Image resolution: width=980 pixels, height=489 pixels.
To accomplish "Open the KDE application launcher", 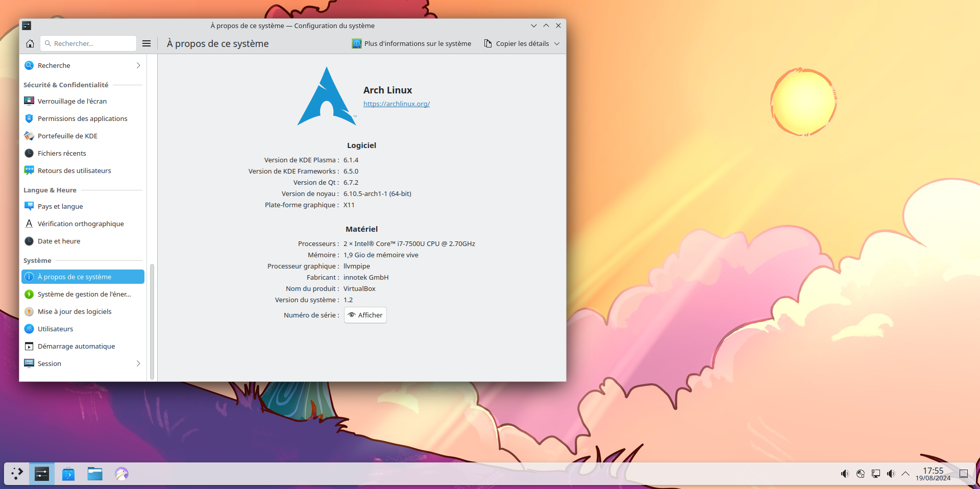I will tap(17, 474).
